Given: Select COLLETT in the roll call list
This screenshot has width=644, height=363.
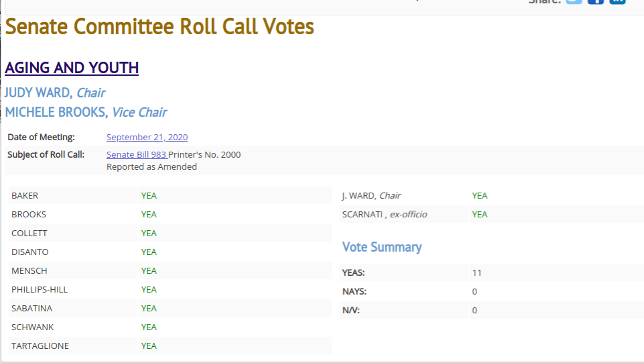Looking at the screenshot, I should click(29, 234).
